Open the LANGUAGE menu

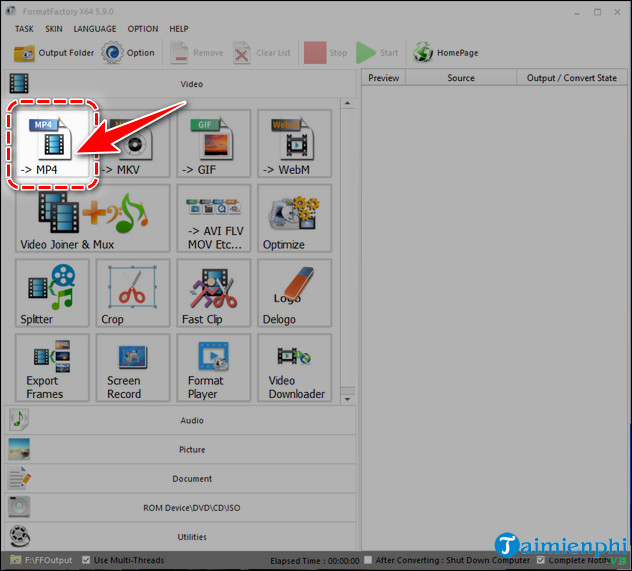click(95, 29)
